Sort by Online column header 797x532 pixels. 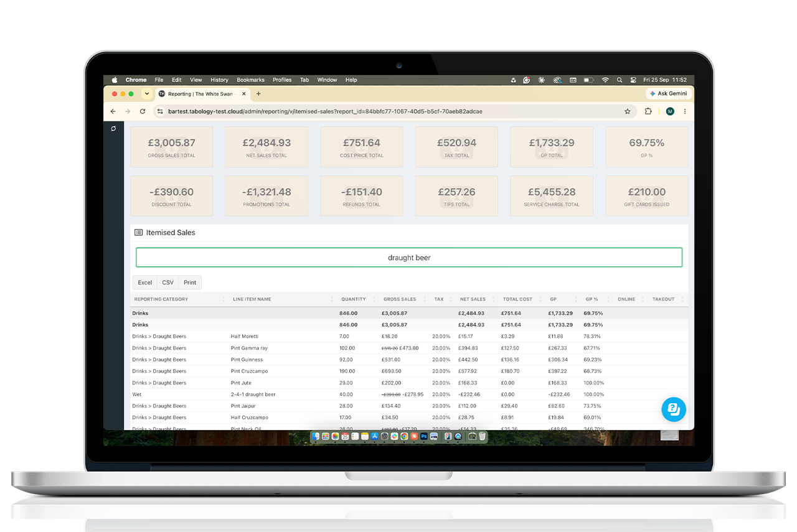pyautogui.click(x=626, y=299)
